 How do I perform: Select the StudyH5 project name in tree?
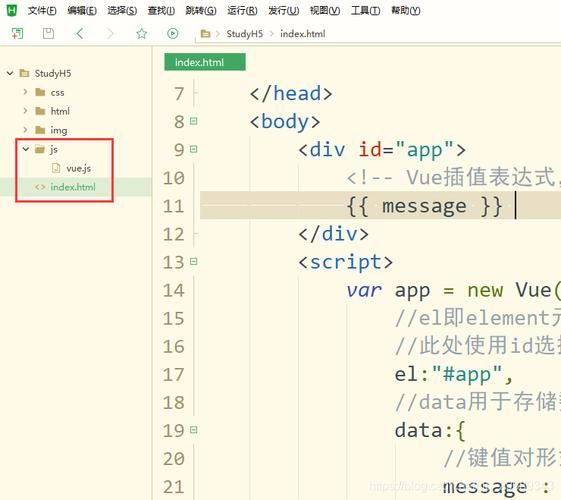[x=53, y=73]
